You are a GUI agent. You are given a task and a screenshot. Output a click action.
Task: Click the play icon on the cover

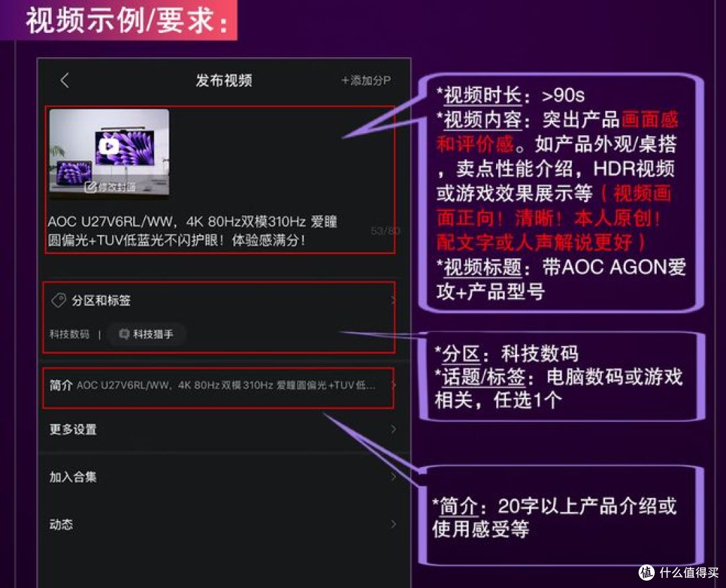coord(110,146)
